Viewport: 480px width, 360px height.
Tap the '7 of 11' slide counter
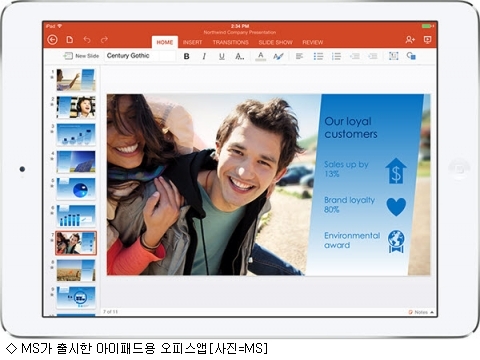110,312
